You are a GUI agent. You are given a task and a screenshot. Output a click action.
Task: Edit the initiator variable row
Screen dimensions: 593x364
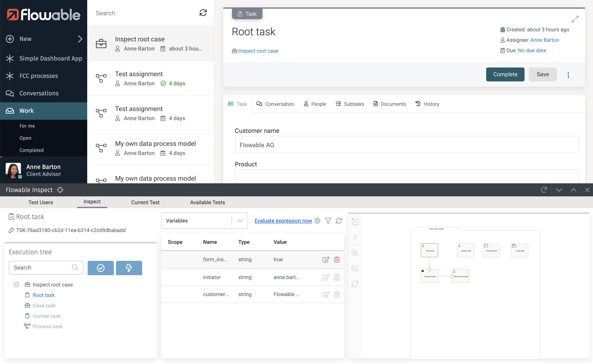326,277
